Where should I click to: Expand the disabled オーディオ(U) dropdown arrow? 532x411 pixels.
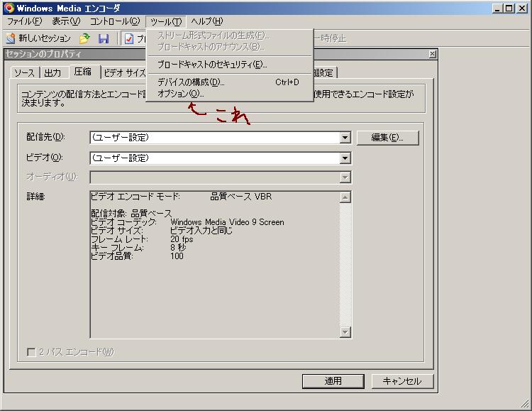coord(345,177)
